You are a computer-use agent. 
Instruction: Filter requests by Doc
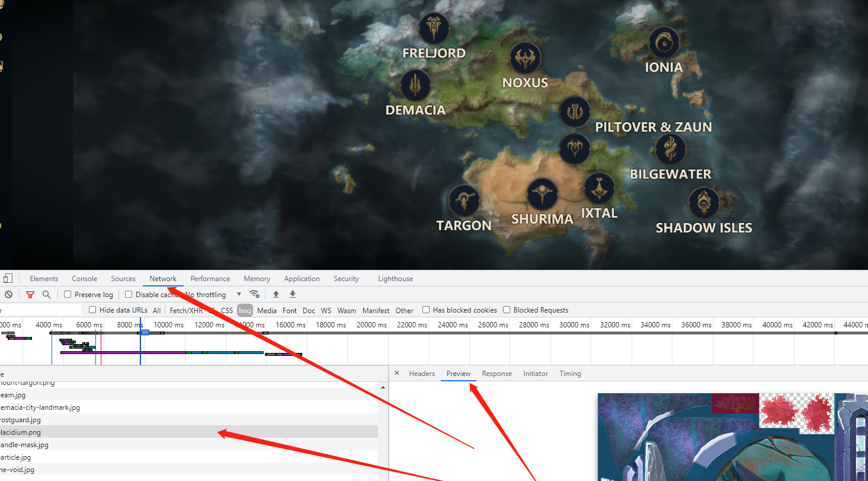(309, 310)
